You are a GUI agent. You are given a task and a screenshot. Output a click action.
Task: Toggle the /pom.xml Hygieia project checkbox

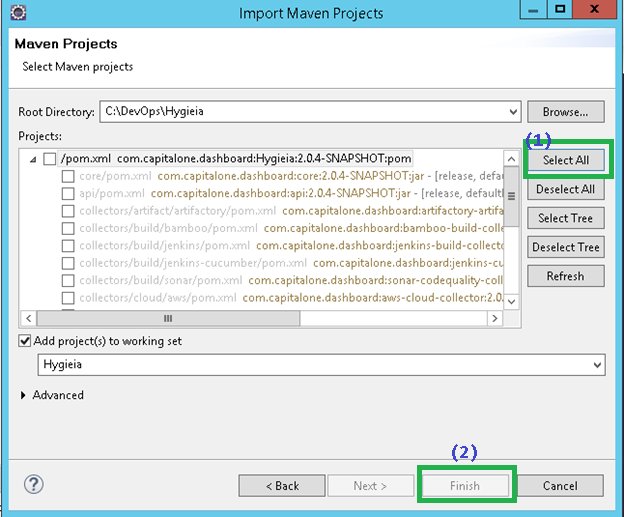[x=50, y=158]
